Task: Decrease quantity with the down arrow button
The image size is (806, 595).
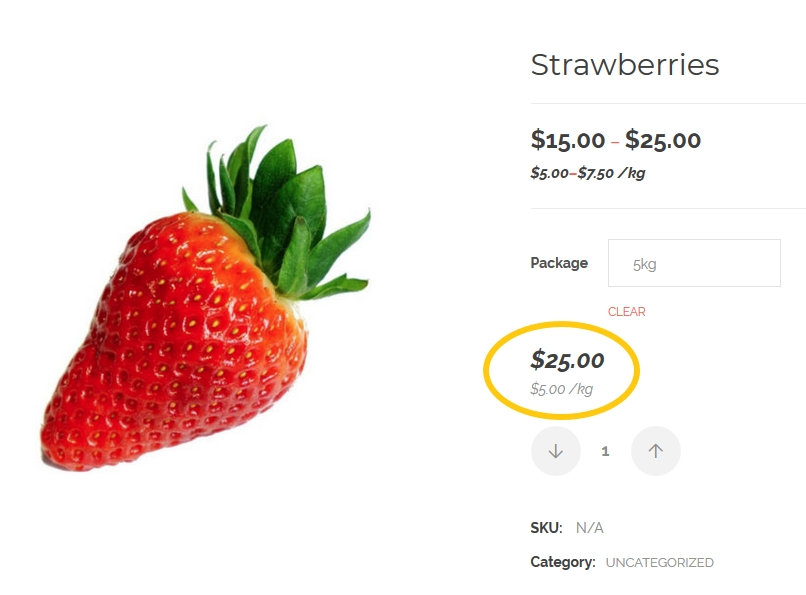Action: point(556,451)
